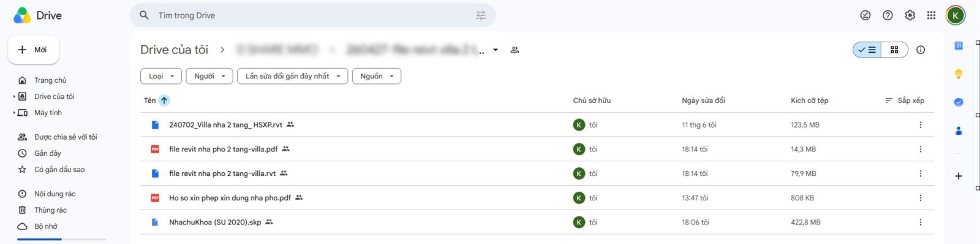The width and height of the screenshot is (980, 244).
Task: Open the help question mark icon
Action: 888,15
